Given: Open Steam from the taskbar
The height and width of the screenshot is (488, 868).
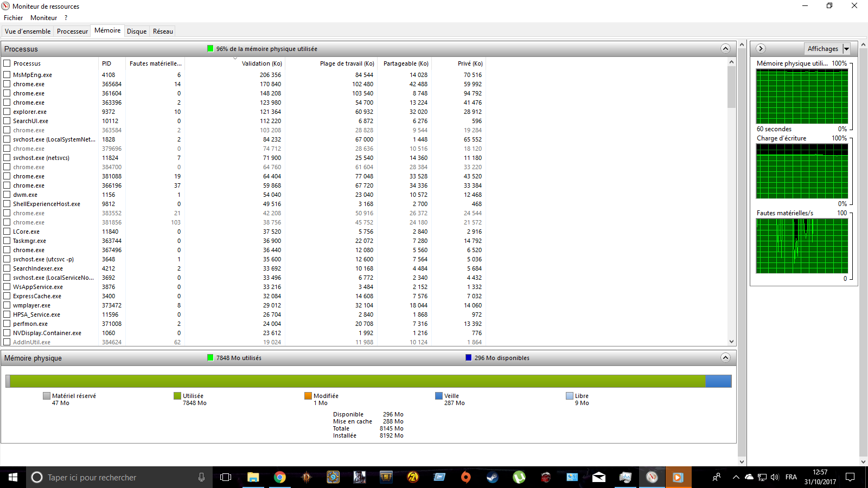Looking at the screenshot, I should [493, 477].
